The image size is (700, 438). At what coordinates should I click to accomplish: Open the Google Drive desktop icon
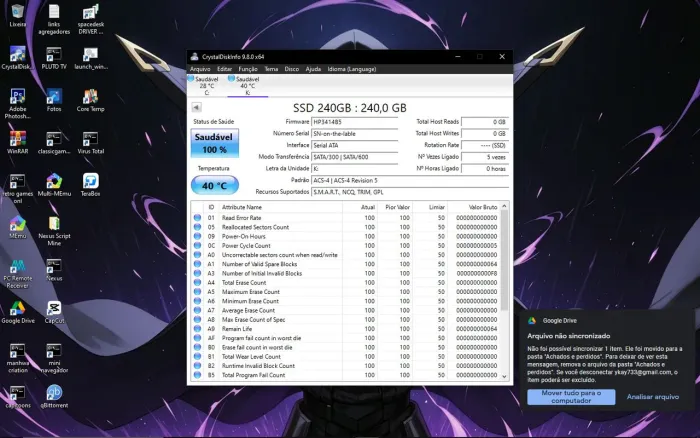tap(17, 312)
